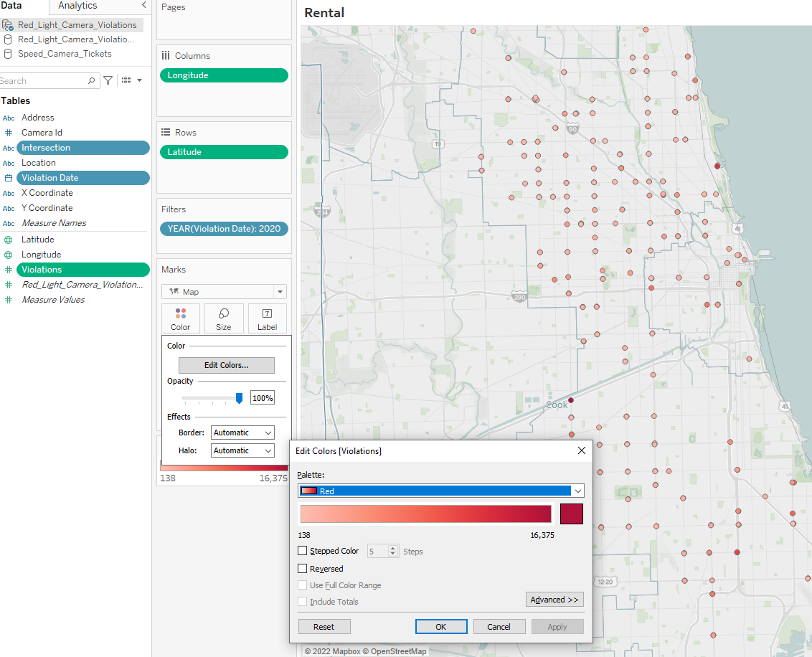Image resolution: width=812 pixels, height=657 pixels.
Task: Click the Rental sheet title
Action: [x=324, y=12]
